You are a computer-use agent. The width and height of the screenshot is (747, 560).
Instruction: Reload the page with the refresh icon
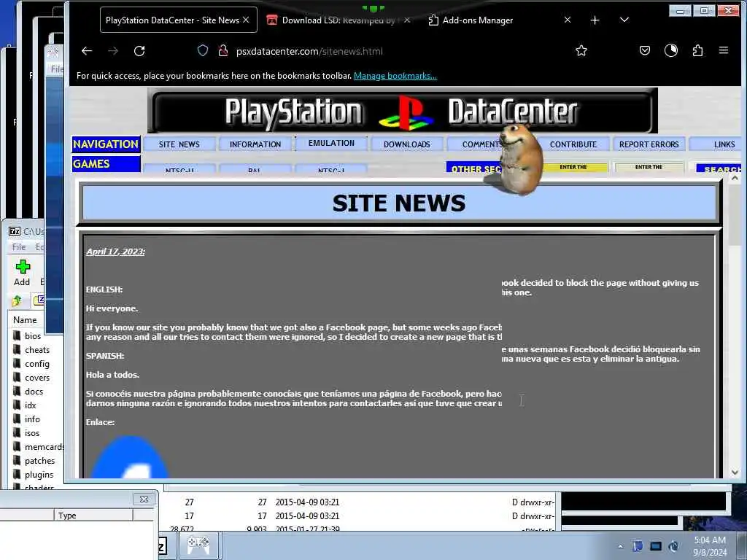click(139, 51)
